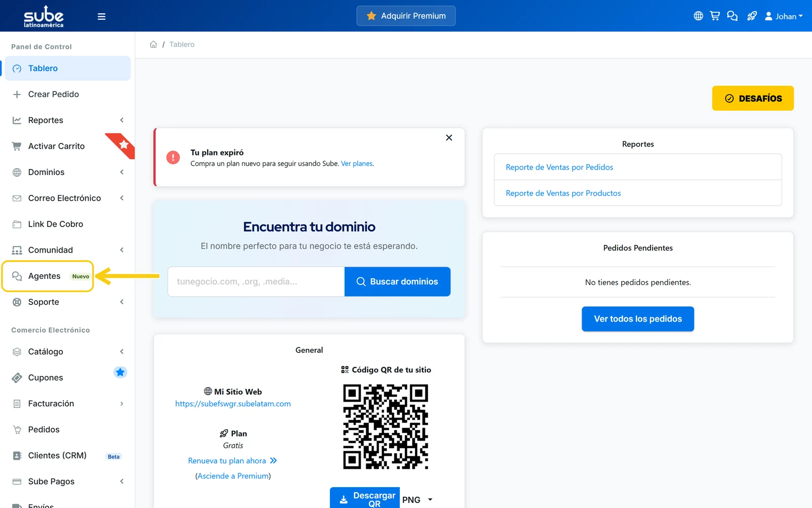Expand the Comunidad sidebar section
812x508 pixels.
pos(67,249)
